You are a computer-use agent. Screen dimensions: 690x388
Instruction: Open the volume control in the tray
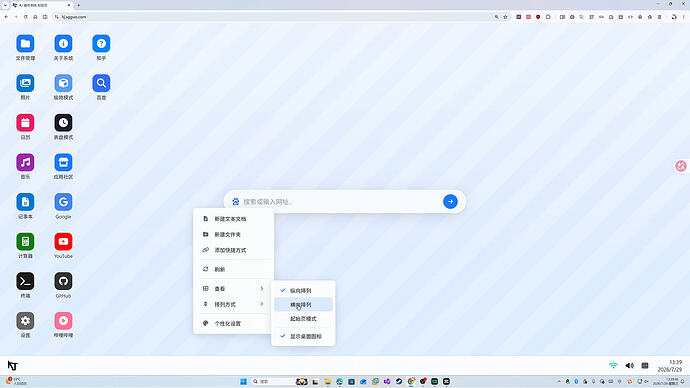tap(630, 366)
